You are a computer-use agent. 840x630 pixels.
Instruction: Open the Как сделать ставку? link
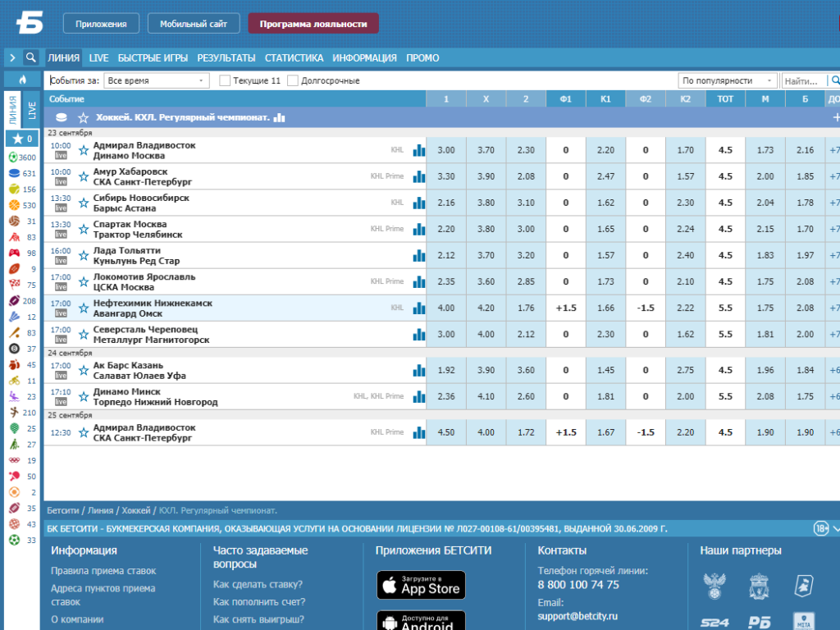(x=258, y=584)
